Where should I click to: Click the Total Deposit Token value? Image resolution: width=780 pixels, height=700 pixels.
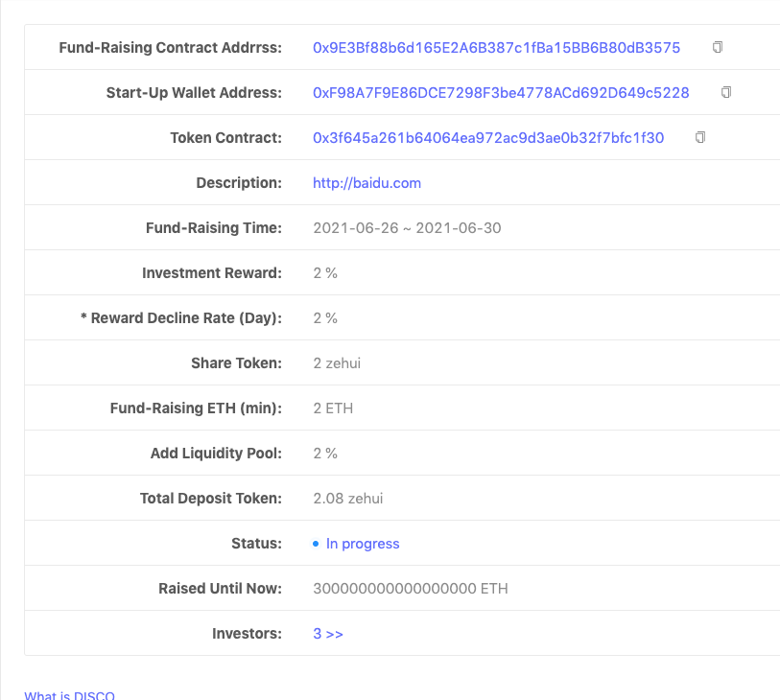click(348, 499)
